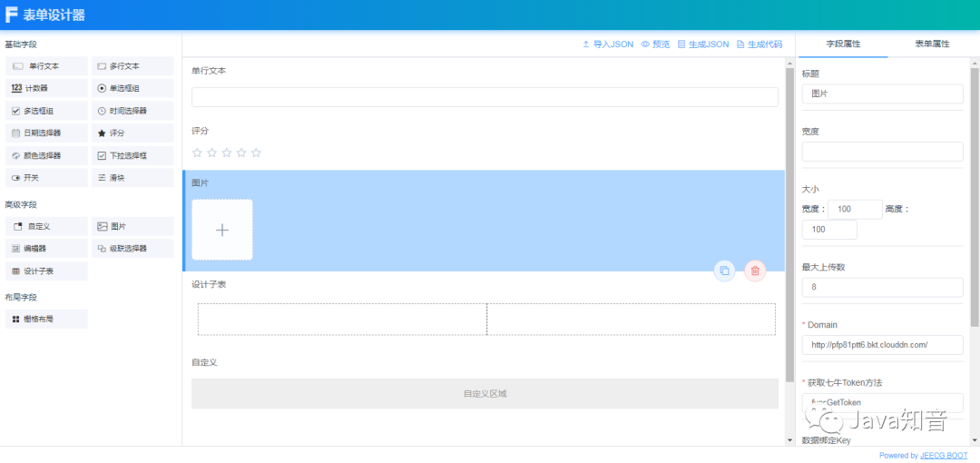Click 自定义 label on canvas

tap(204, 362)
